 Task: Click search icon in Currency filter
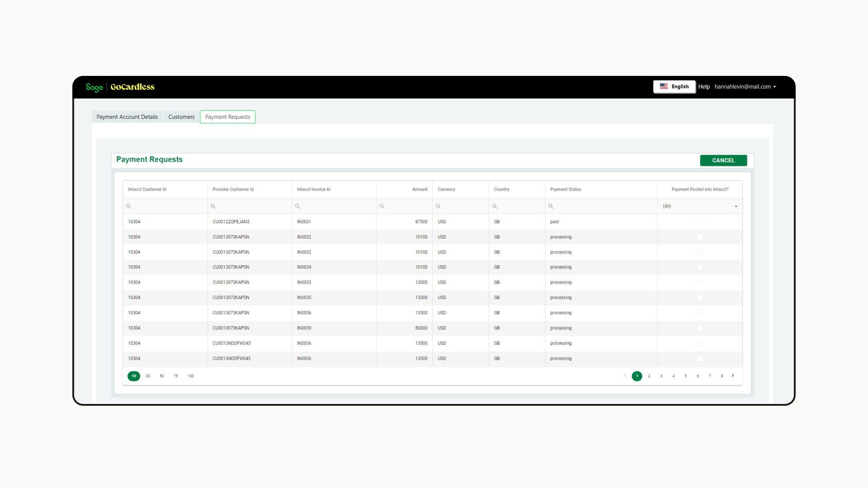coord(438,206)
